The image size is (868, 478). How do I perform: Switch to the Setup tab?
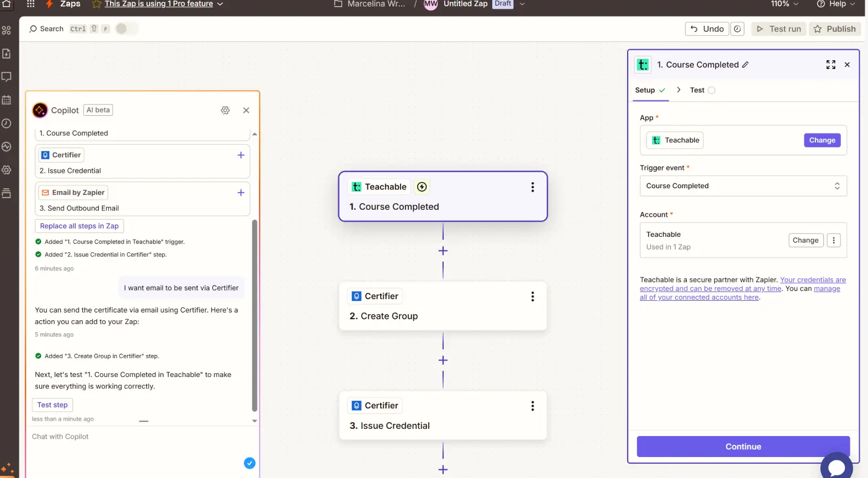[650, 91]
